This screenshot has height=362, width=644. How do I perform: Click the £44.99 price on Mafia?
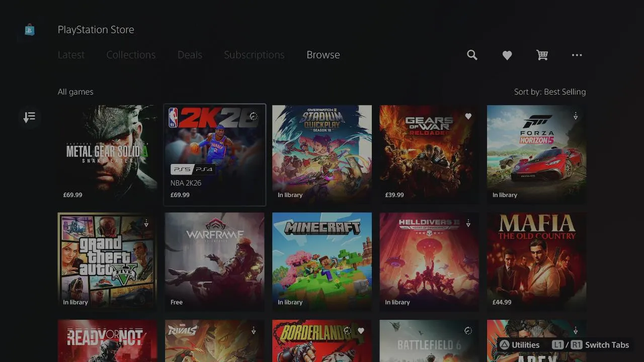[x=502, y=302]
